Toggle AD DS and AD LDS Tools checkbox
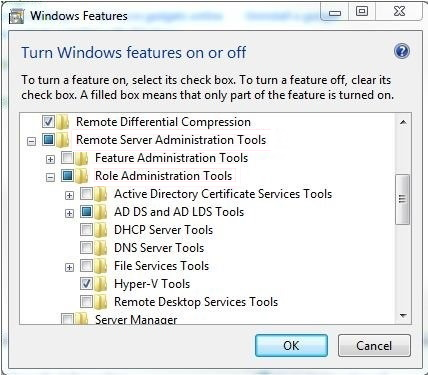 coord(86,212)
